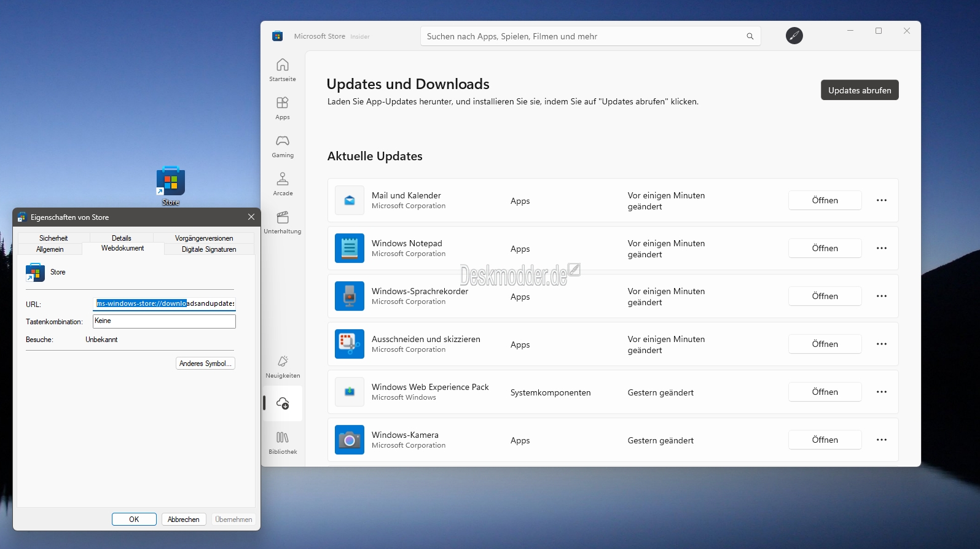Open Bibliothek in Store sidebar

tap(283, 443)
